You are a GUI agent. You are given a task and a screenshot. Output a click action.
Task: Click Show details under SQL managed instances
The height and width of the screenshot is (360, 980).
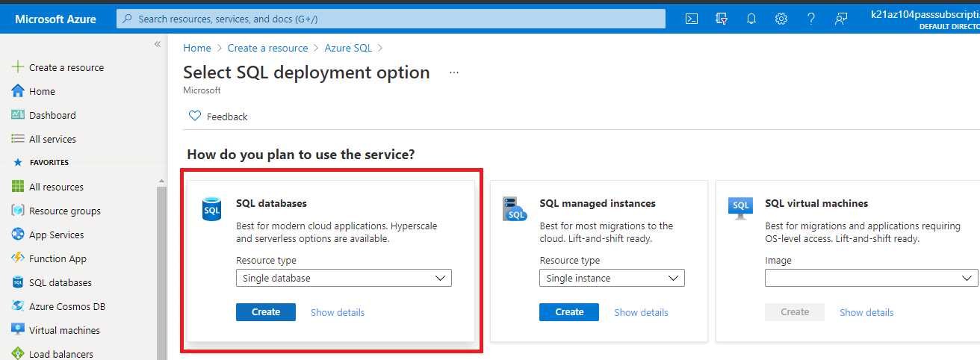642,312
